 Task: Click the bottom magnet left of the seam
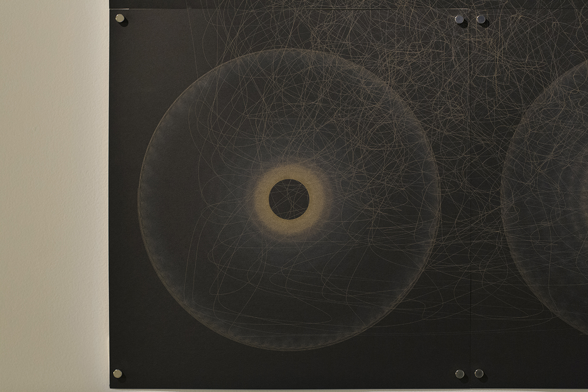point(460,374)
